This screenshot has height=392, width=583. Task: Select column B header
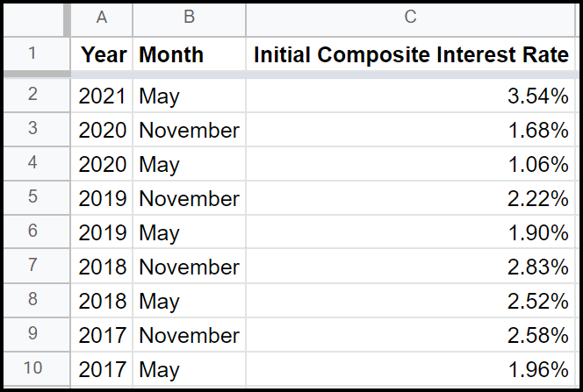click(189, 17)
